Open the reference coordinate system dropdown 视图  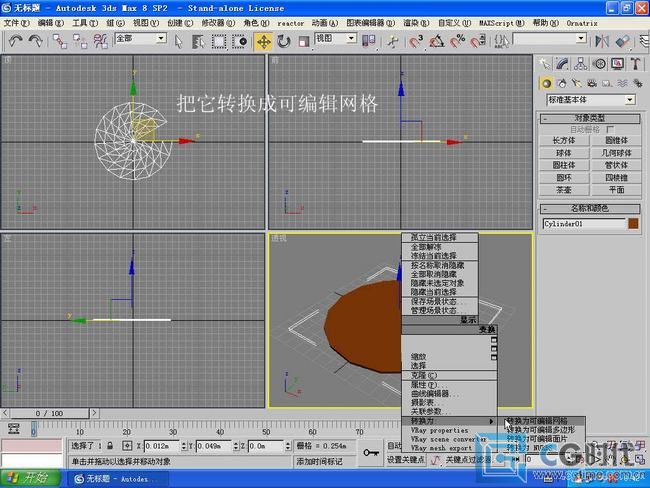click(x=336, y=39)
